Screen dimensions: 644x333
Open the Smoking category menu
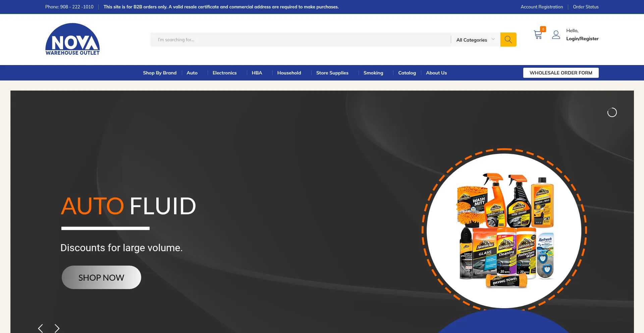[373, 73]
